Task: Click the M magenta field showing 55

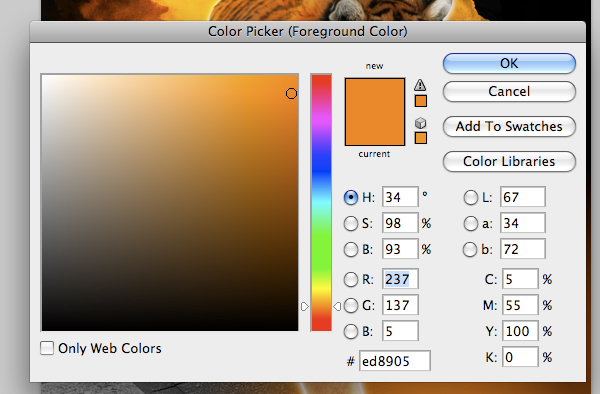Action: point(520,305)
